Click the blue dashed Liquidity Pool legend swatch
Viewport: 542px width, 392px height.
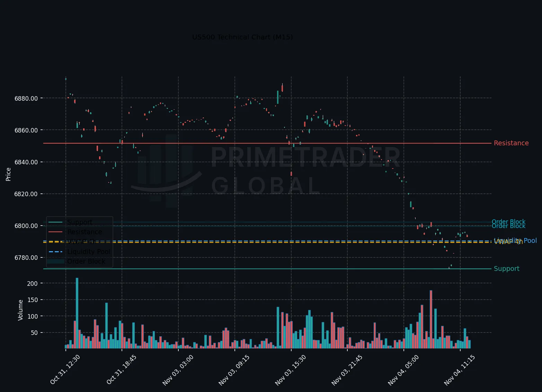pyautogui.click(x=55, y=252)
